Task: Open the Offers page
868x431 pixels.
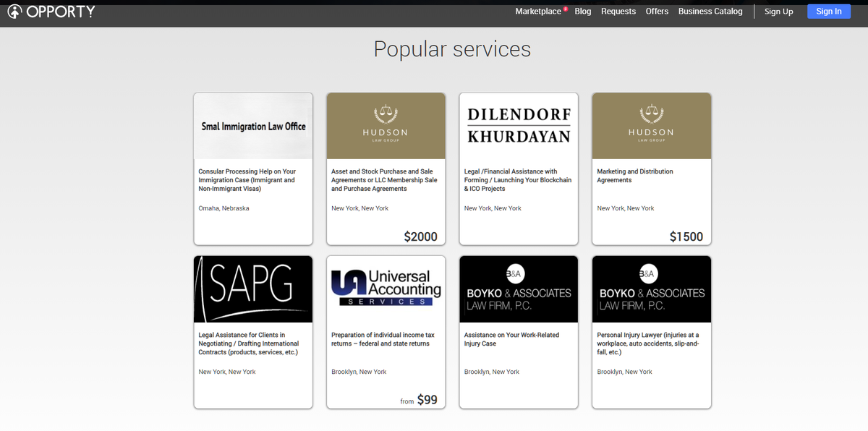Action: tap(658, 12)
